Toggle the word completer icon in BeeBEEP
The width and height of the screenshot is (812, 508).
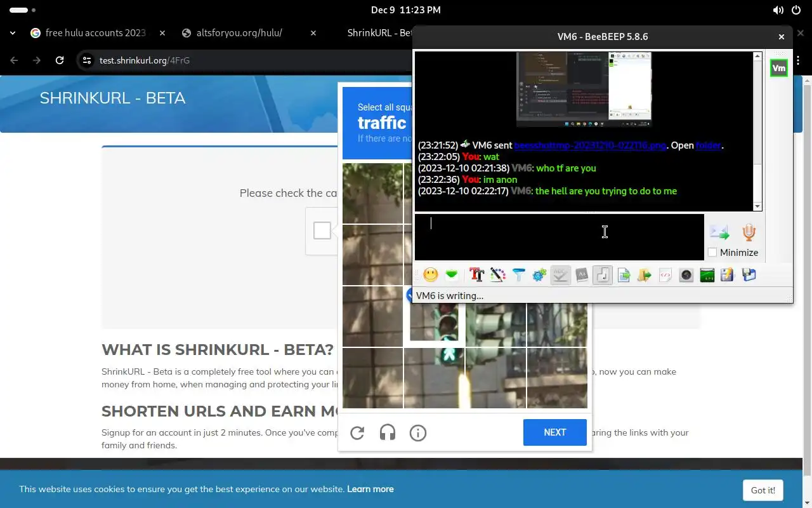point(582,274)
